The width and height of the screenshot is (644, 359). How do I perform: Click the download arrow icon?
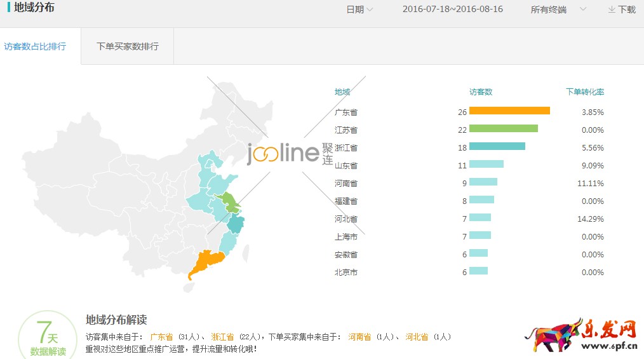tap(612, 10)
